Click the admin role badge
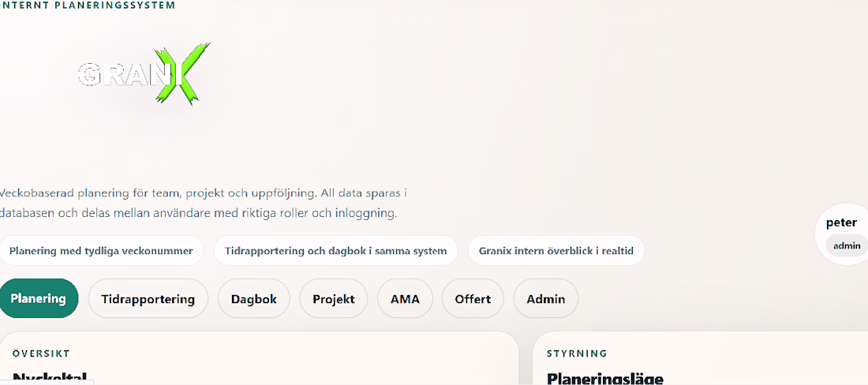This screenshot has height=385, width=868. (847, 245)
